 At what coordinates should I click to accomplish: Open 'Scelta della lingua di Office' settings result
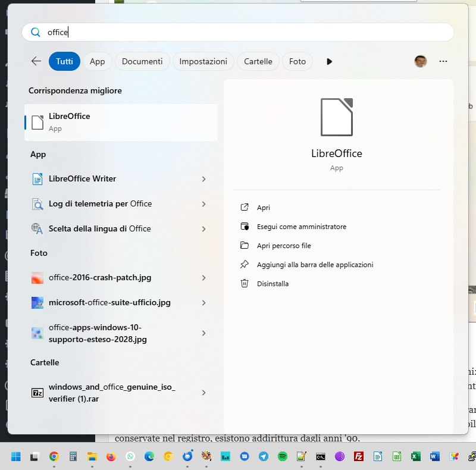tap(101, 228)
